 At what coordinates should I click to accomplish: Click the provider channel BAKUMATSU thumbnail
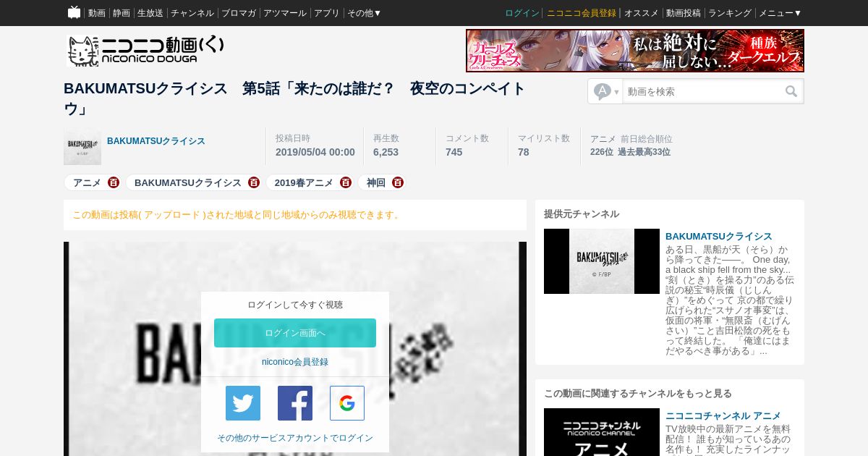click(x=602, y=261)
